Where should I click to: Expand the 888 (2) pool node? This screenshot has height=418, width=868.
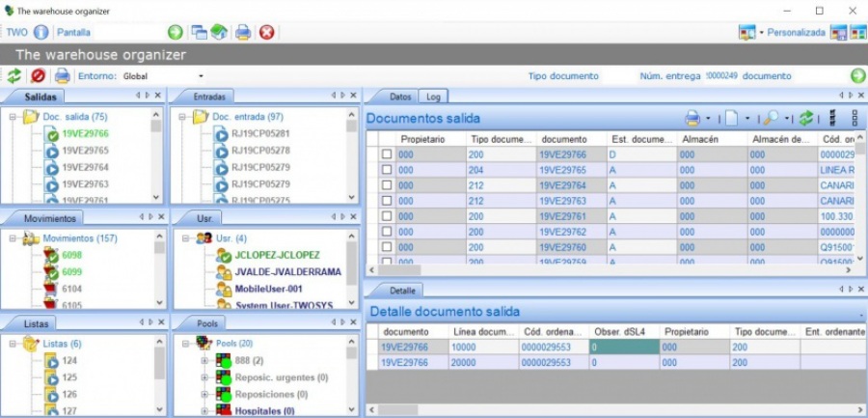tap(204, 361)
